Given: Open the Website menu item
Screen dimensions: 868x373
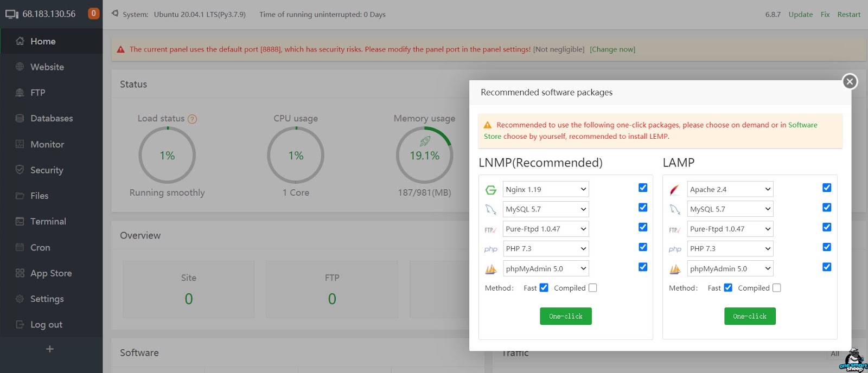Looking at the screenshot, I should pos(51,67).
